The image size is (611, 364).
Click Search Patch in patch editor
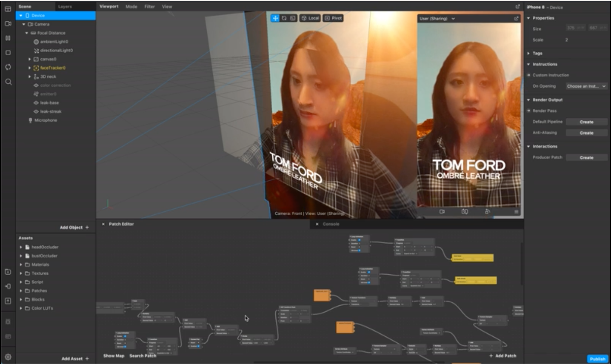143,355
